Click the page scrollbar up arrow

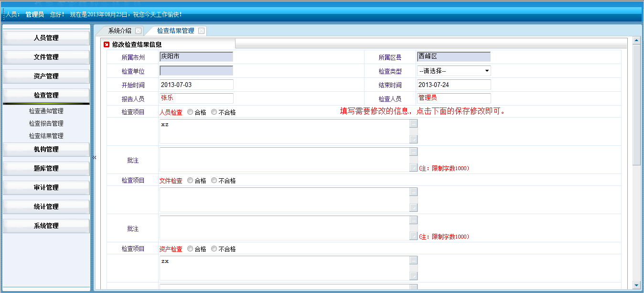click(636, 41)
